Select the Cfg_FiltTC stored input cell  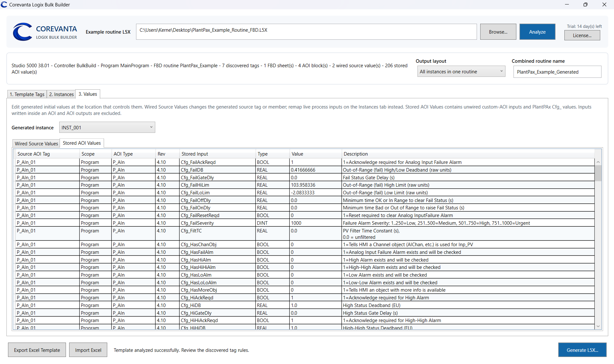tap(218, 234)
